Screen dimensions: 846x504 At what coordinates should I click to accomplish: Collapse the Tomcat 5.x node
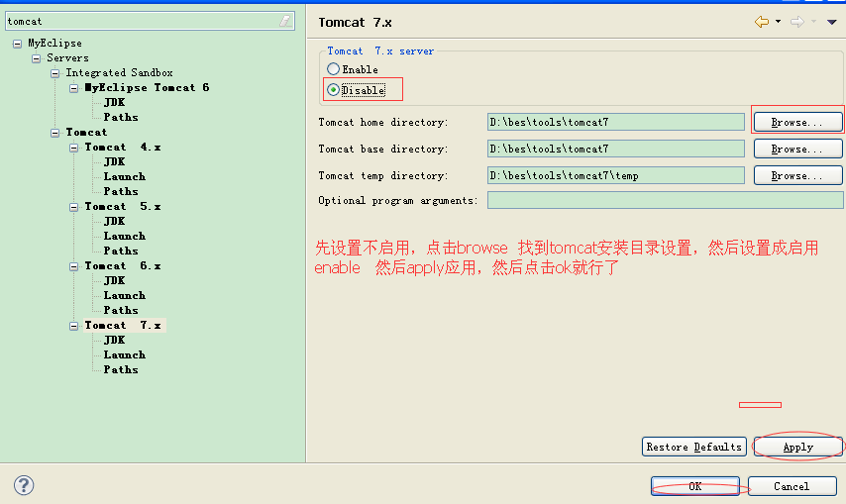tap(74, 207)
